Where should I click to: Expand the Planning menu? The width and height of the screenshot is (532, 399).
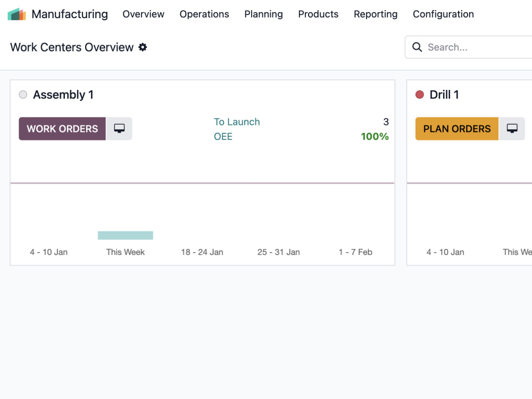pyautogui.click(x=264, y=14)
